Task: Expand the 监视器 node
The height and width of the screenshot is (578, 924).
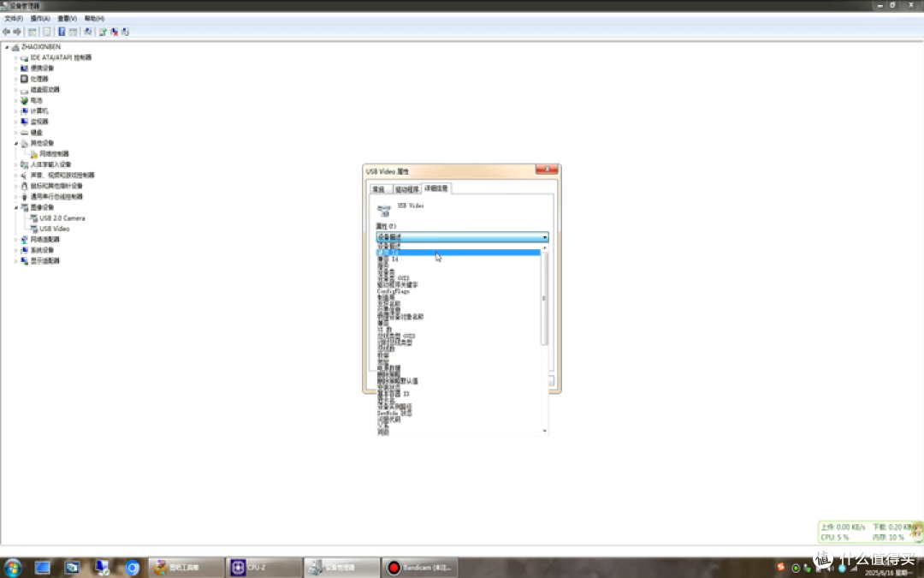Action: 16,122
